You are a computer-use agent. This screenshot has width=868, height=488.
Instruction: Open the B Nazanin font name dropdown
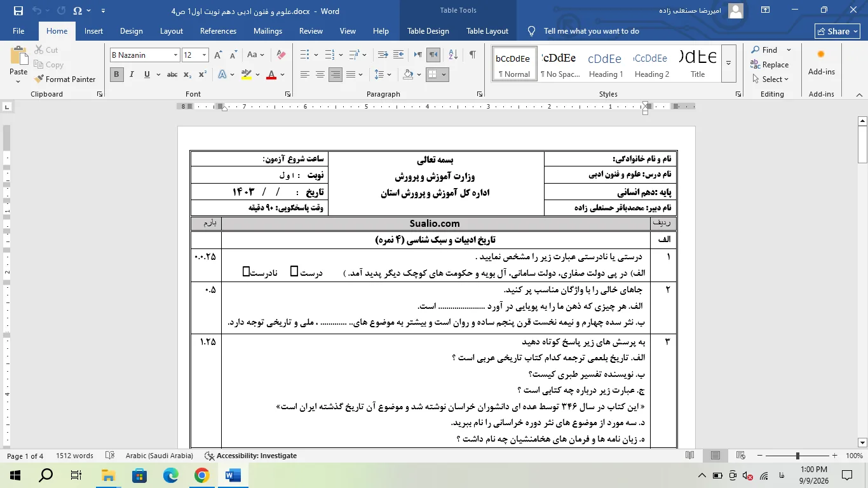pyautogui.click(x=175, y=55)
